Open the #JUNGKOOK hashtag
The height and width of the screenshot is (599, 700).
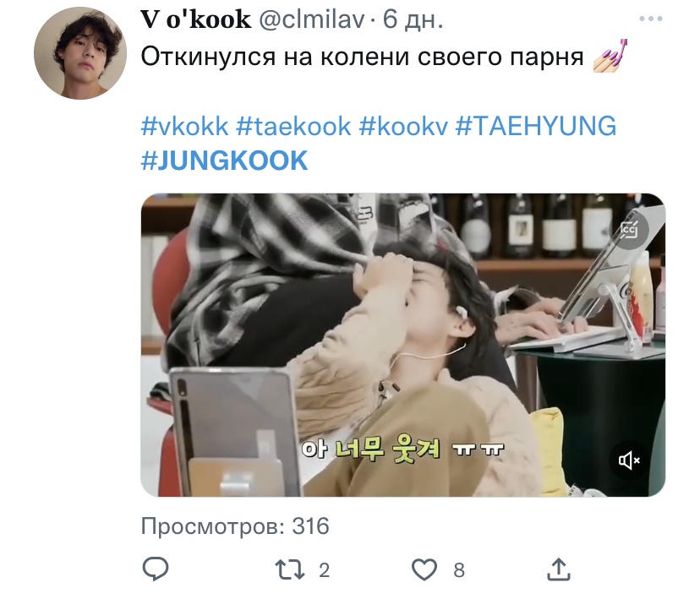coord(225,161)
